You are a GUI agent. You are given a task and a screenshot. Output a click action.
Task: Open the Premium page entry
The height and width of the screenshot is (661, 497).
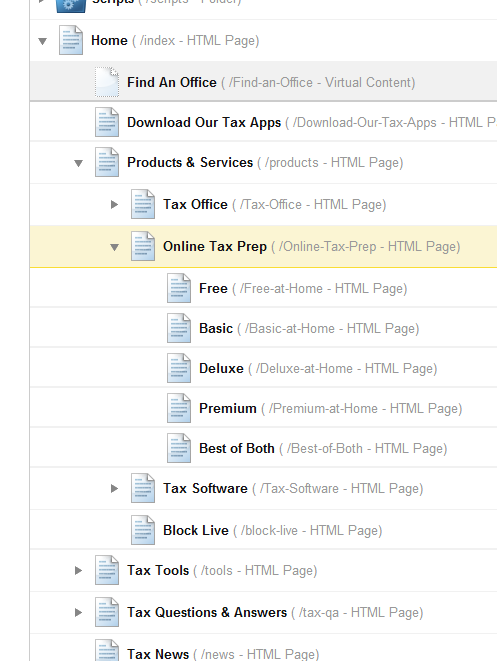click(228, 408)
